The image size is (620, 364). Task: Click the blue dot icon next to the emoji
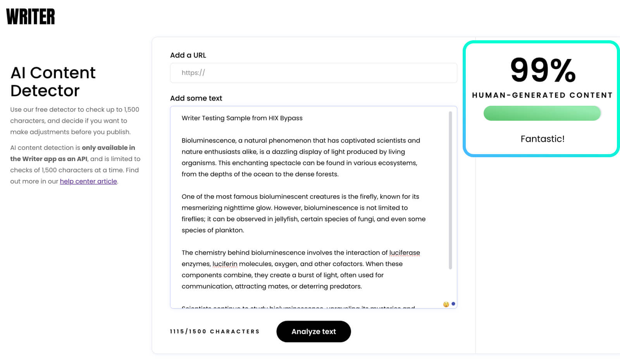tap(453, 304)
